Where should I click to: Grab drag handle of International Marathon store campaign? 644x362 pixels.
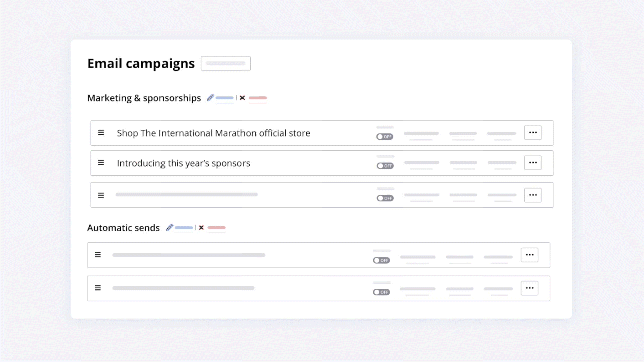coord(101,133)
